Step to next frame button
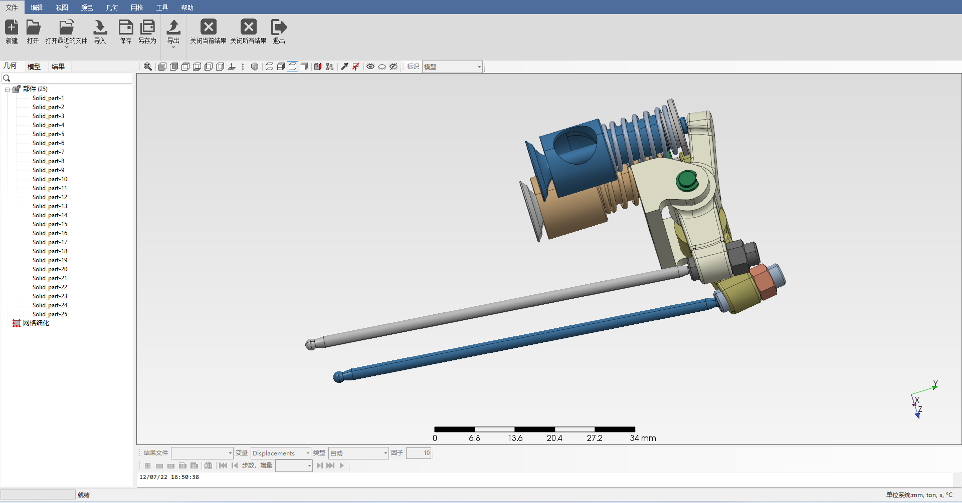 point(320,466)
